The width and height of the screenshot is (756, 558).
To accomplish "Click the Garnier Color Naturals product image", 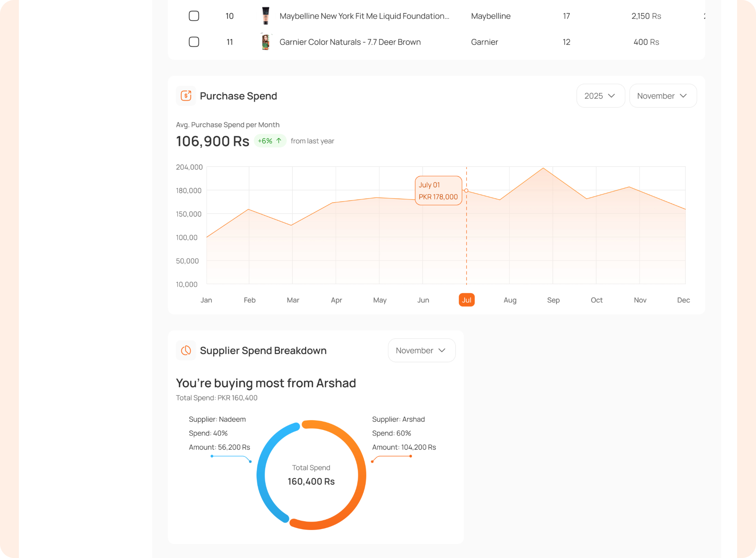I will pyautogui.click(x=266, y=42).
